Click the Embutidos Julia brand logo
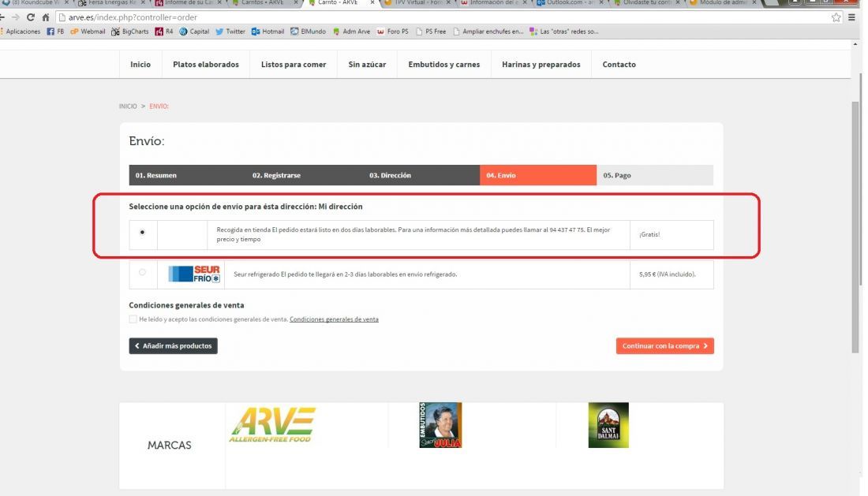 [440, 425]
